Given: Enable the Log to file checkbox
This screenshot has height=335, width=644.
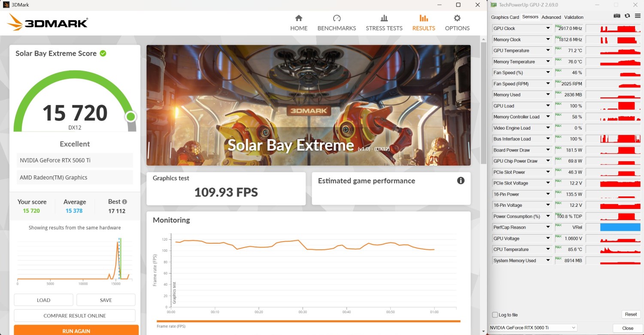Looking at the screenshot, I should pos(495,315).
